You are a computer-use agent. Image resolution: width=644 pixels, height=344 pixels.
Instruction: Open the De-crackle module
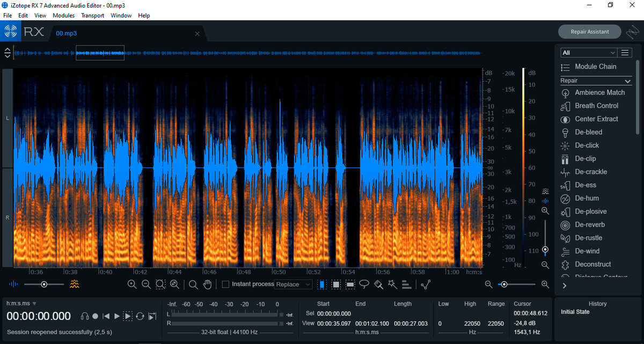[x=584, y=172]
